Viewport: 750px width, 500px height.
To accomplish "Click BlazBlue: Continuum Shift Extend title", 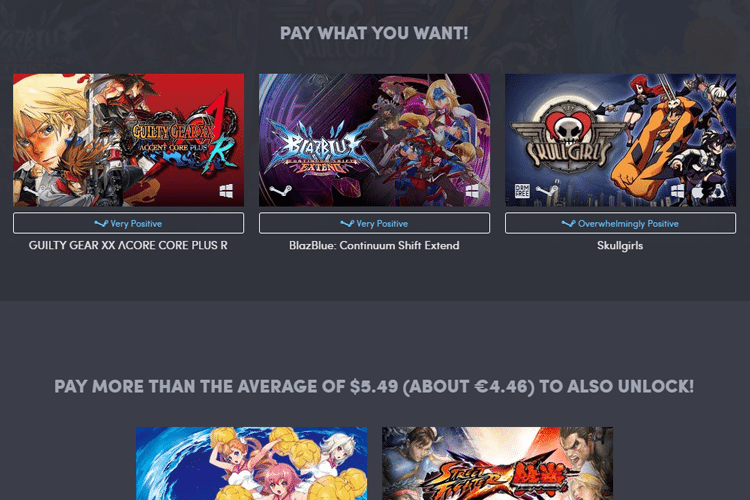I will pyautogui.click(x=374, y=245).
